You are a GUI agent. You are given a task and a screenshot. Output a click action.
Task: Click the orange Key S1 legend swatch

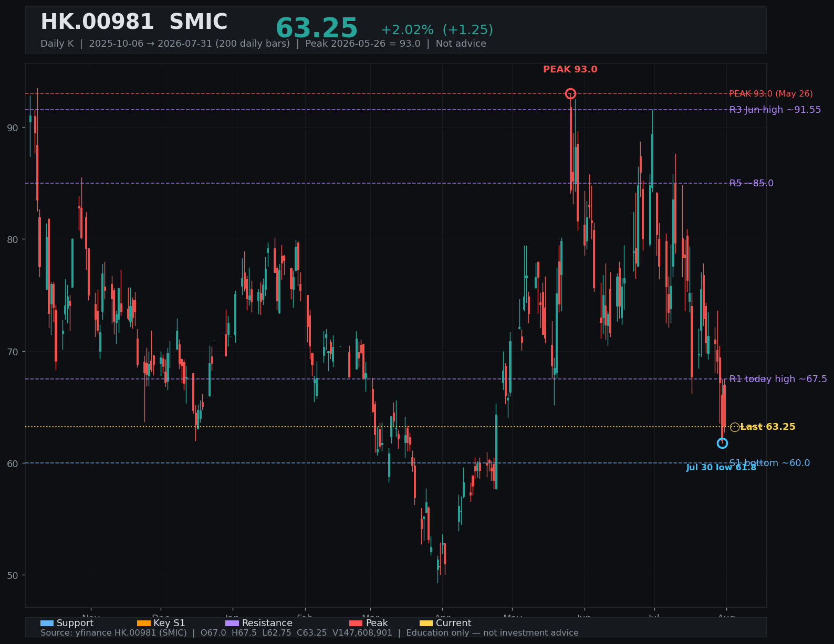coord(143,623)
